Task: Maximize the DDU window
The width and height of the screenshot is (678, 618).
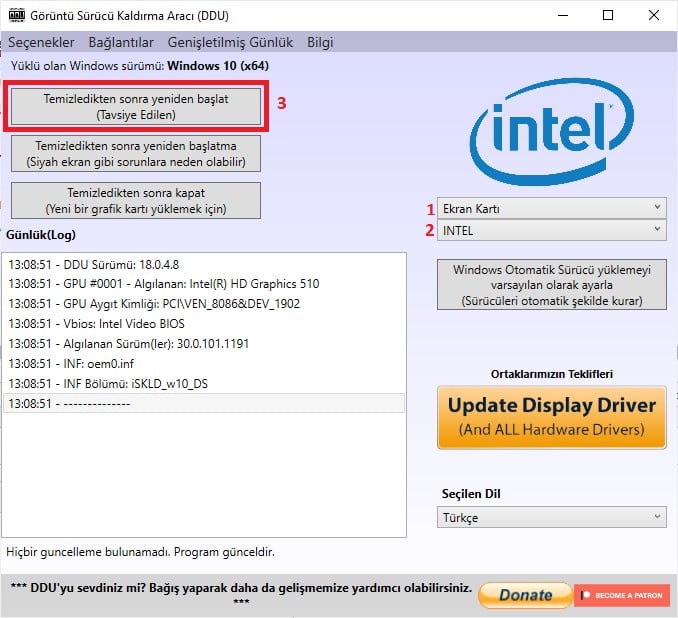Action: click(608, 16)
